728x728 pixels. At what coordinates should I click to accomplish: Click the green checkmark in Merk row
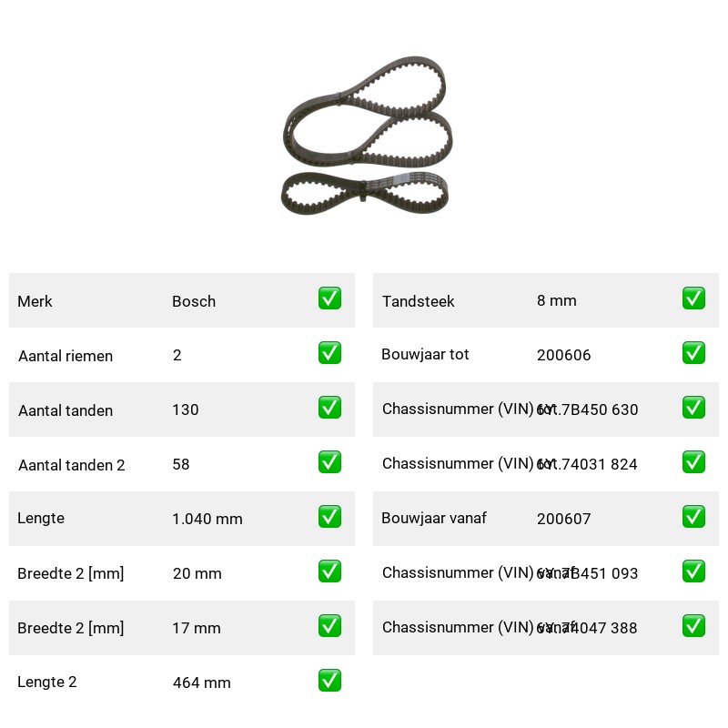pyautogui.click(x=329, y=298)
